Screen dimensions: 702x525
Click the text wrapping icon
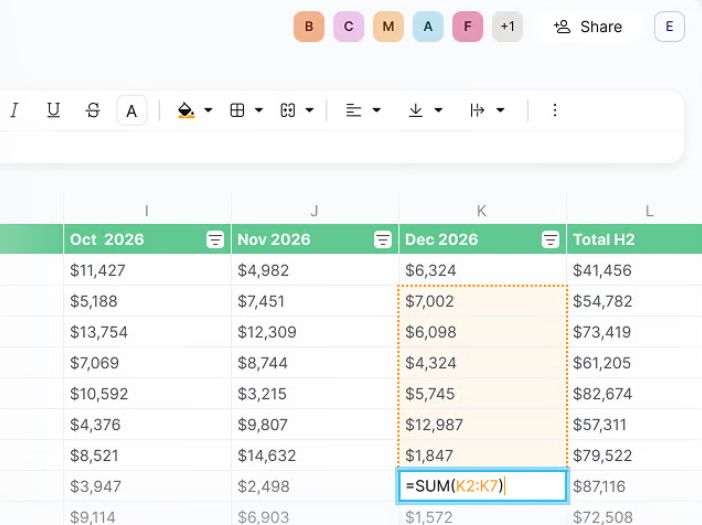tap(478, 110)
